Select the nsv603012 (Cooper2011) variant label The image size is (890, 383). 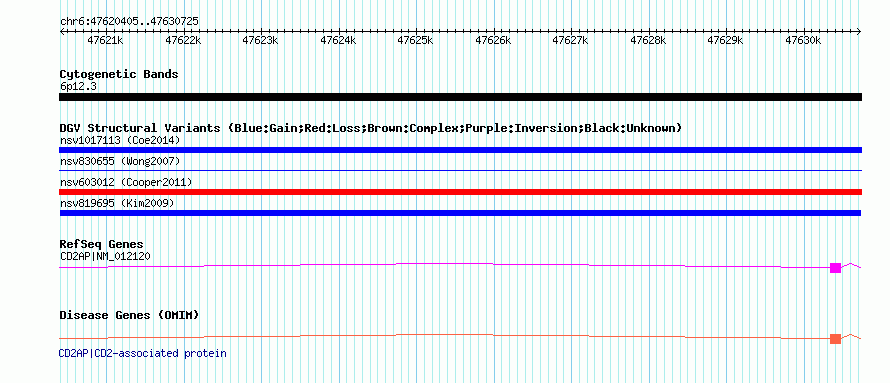click(x=126, y=182)
